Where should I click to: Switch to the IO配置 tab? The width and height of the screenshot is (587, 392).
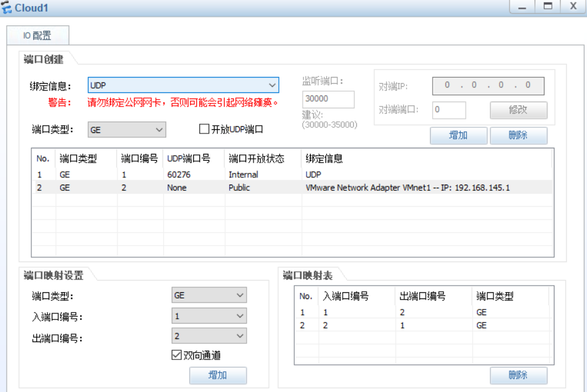38,36
